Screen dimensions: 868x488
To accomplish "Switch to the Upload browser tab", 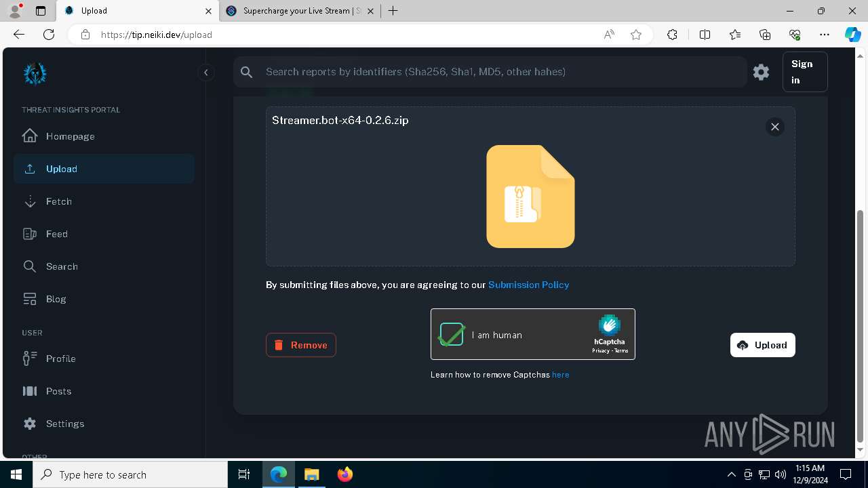I will (x=138, y=11).
